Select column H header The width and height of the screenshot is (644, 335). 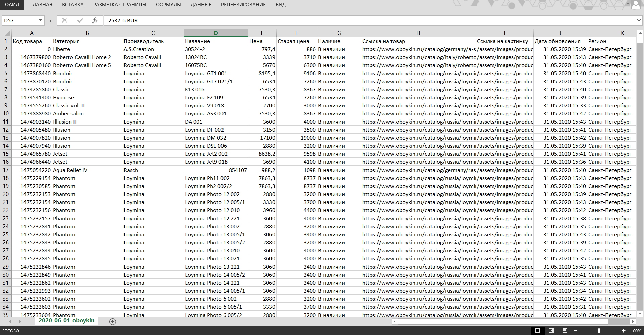[x=418, y=33]
